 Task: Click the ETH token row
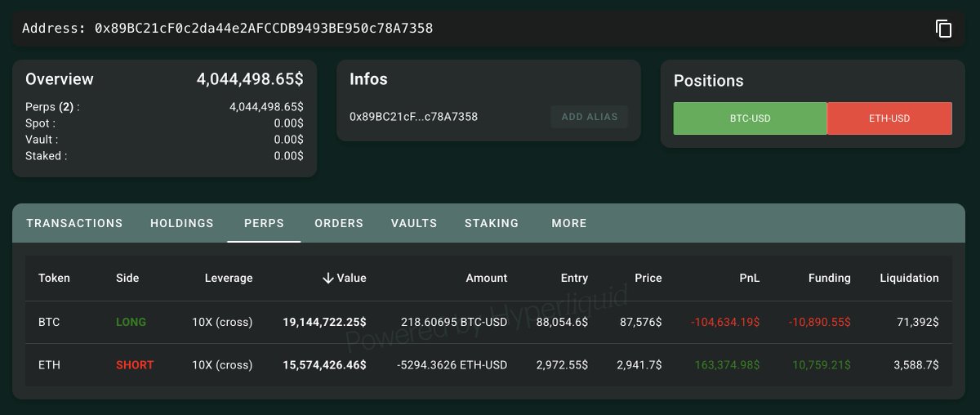[49, 364]
